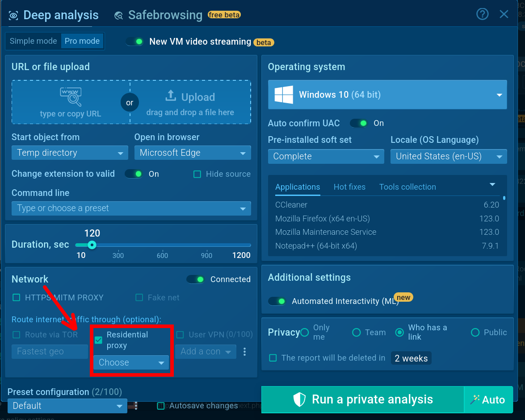
Task: Select the CCleaner application row
Action: (x=387, y=205)
